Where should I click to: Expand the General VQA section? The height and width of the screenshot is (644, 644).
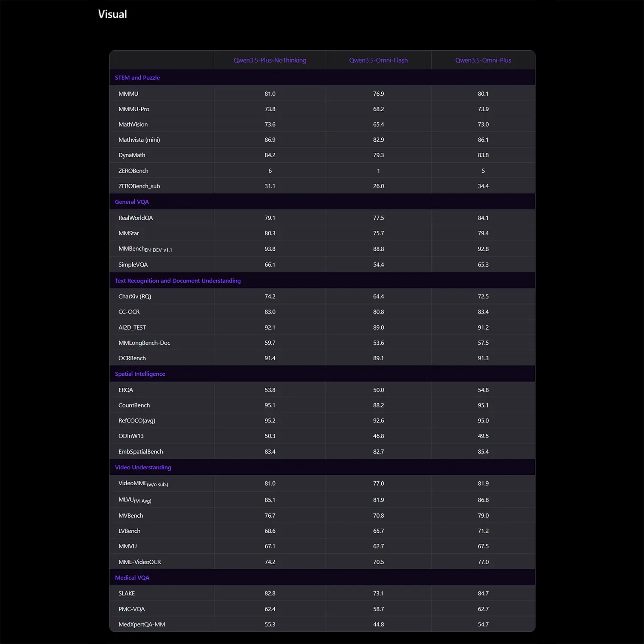[x=131, y=201]
